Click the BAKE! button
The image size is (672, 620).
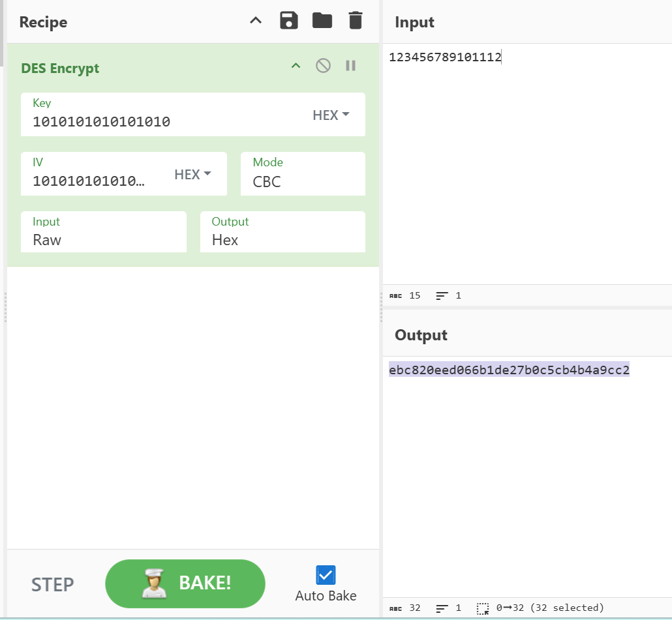(185, 583)
